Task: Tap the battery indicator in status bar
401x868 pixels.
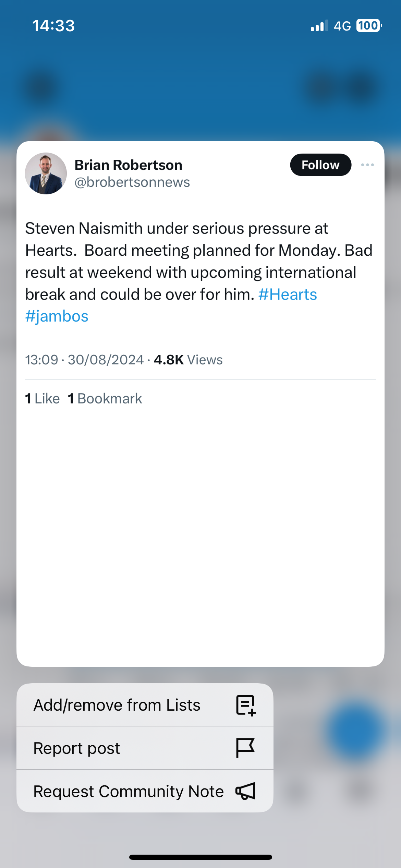Action: [369, 26]
